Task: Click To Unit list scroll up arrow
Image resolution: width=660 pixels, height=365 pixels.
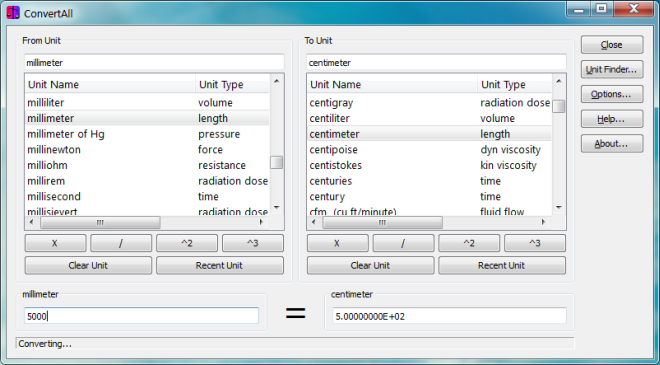Action: point(559,81)
